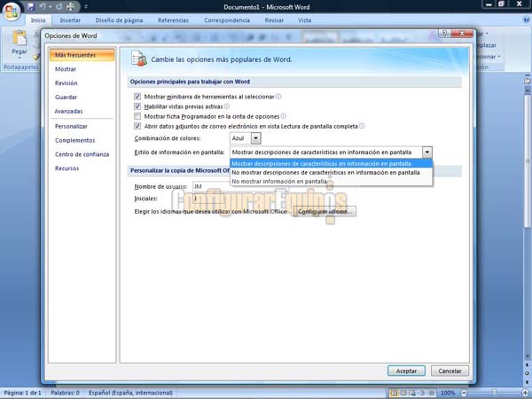Click info icon beside Habilitar vistas previas activas
Image resolution: width=532 pixels, height=399 pixels.
pos(227,106)
